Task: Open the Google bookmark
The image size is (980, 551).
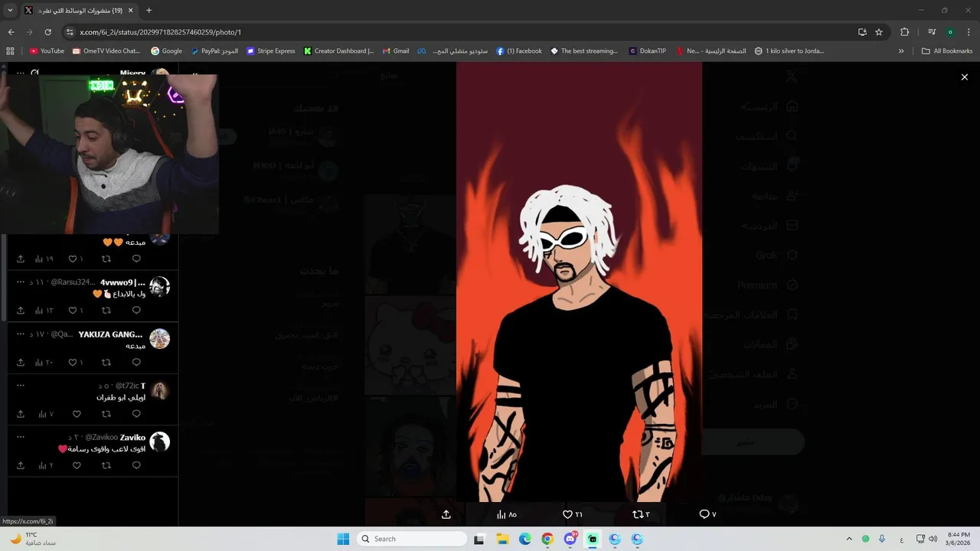Action: point(166,51)
